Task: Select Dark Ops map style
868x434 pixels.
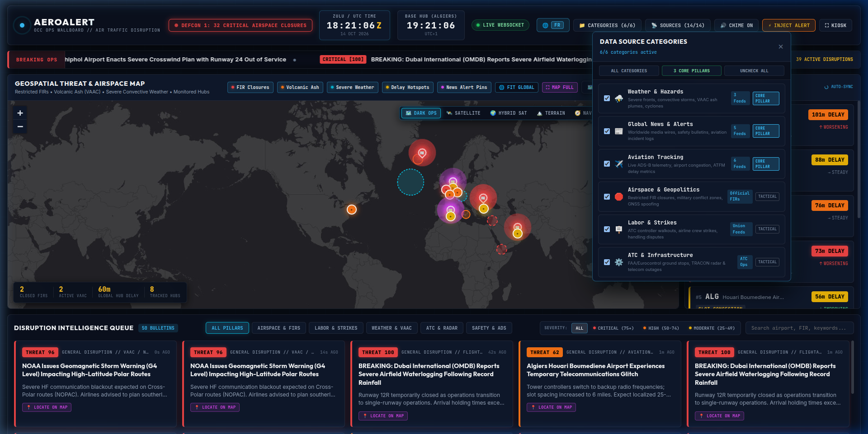Action: pos(421,113)
